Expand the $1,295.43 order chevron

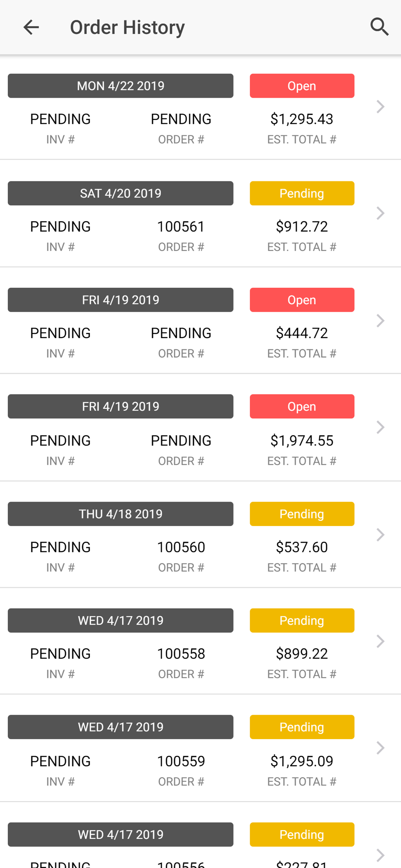click(x=380, y=107)
